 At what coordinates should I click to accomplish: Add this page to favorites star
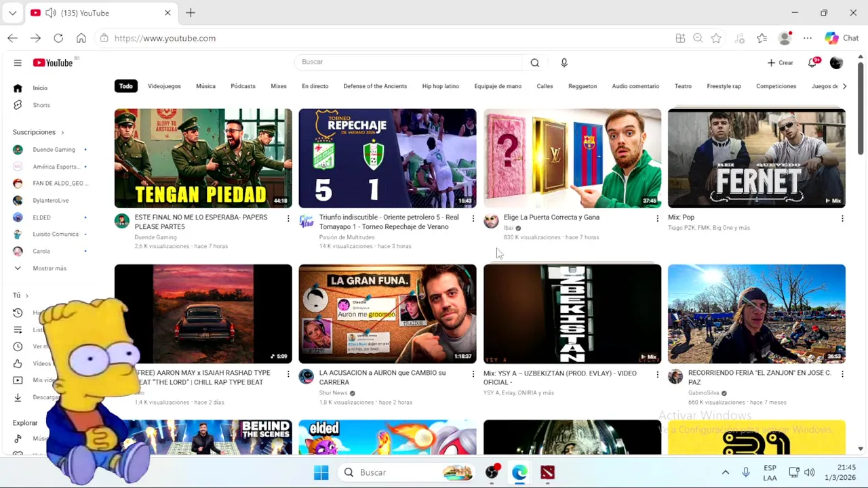(716, 39)
